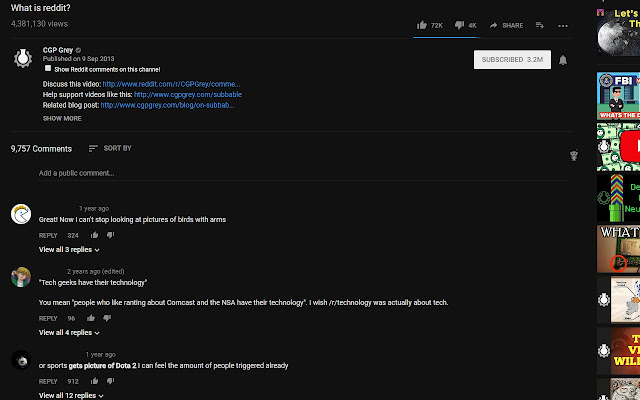Expand View all 4 replies
640x400 pixels.
click(69, 333)
